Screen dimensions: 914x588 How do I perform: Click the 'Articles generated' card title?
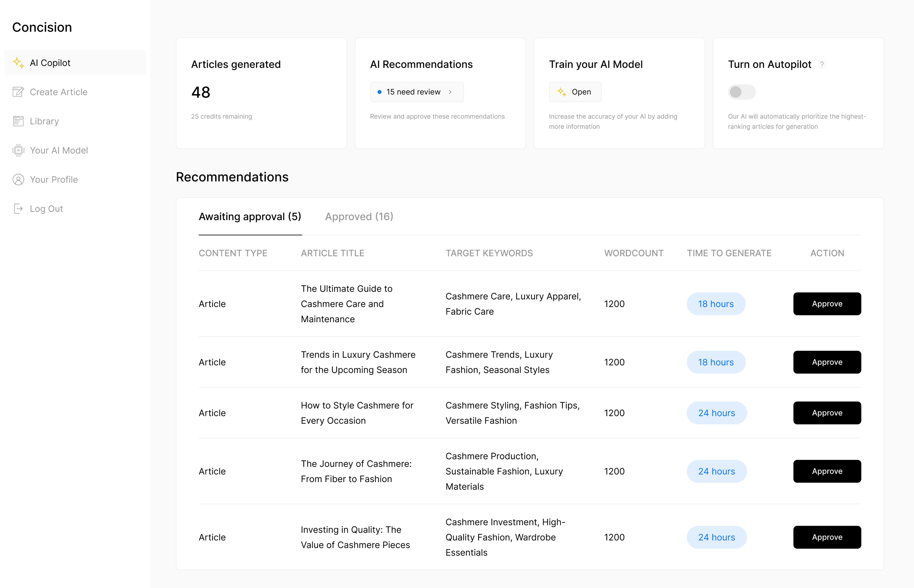coord(236,64)
